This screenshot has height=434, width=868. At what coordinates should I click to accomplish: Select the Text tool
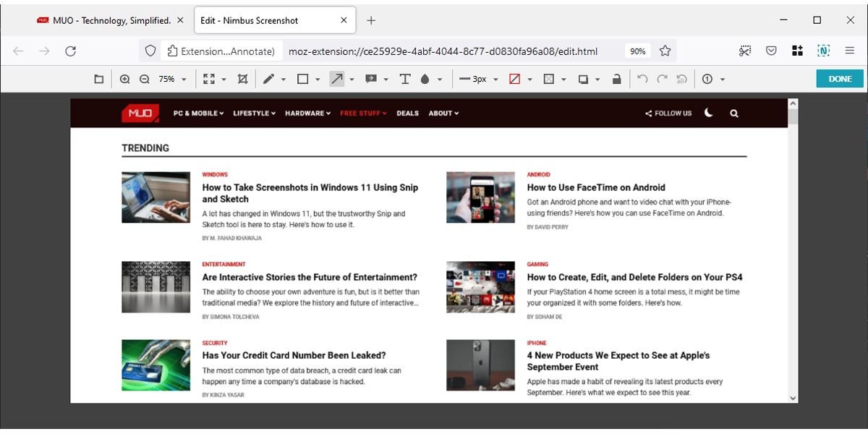405,79
